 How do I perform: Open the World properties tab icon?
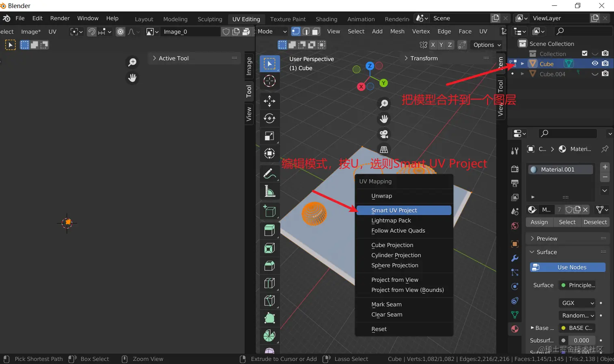(x=515, y=226)
